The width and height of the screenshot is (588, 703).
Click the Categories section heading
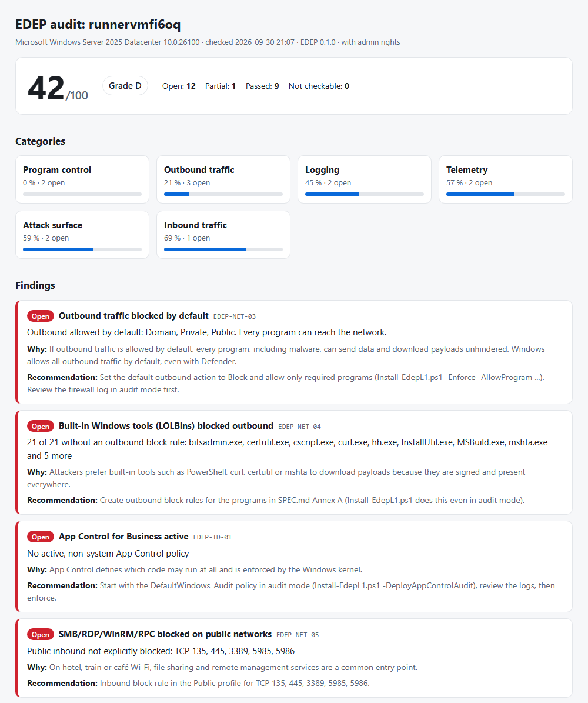coord(41,141)
